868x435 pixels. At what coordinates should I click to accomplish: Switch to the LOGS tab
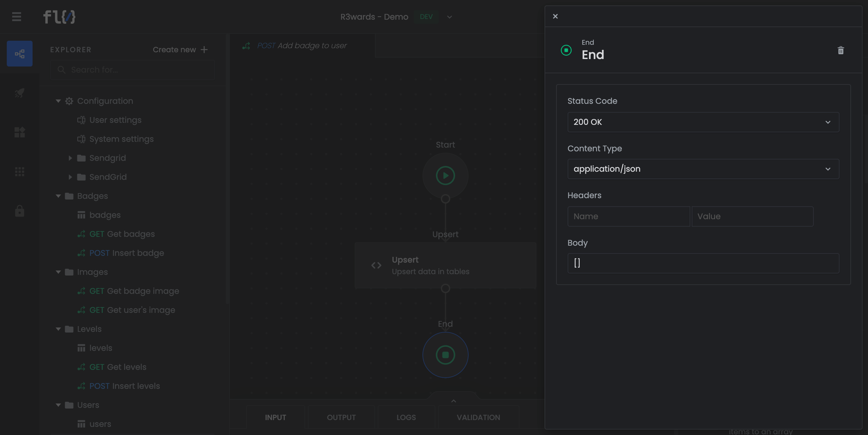point(406,417)
